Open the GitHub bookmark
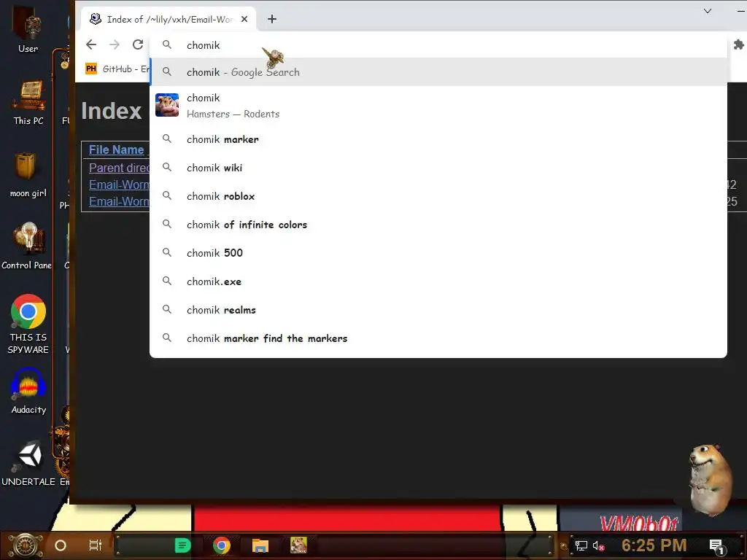747x560 pixels. [x=117, y=69]
